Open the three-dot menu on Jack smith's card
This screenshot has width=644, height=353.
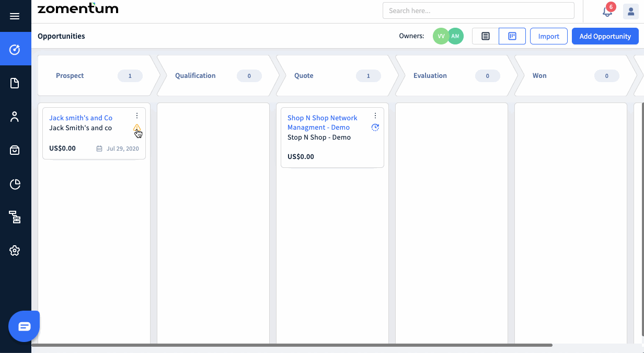point(137,116)
